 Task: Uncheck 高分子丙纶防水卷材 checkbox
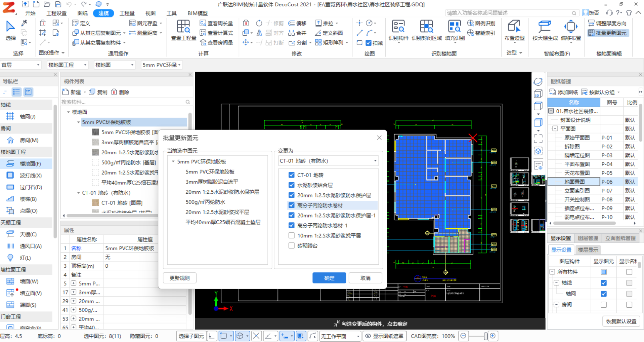291,205
